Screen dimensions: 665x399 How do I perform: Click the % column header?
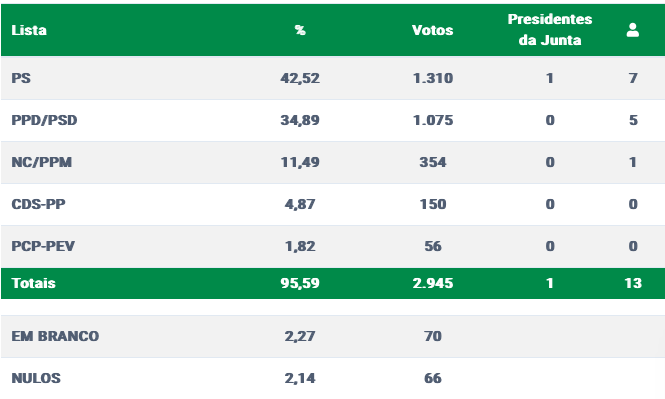300,30
